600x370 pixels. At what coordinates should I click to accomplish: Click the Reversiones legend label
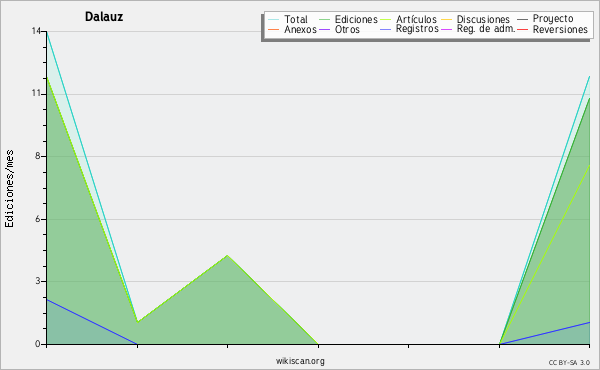(x=560, y=29)
